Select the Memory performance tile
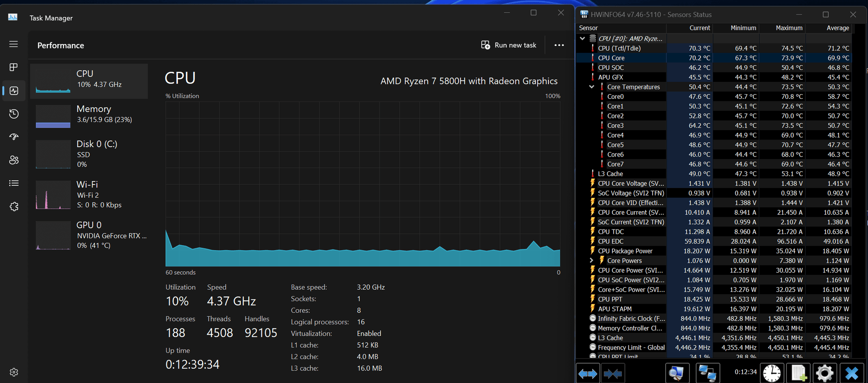868x383 pixels. (89, 116)
